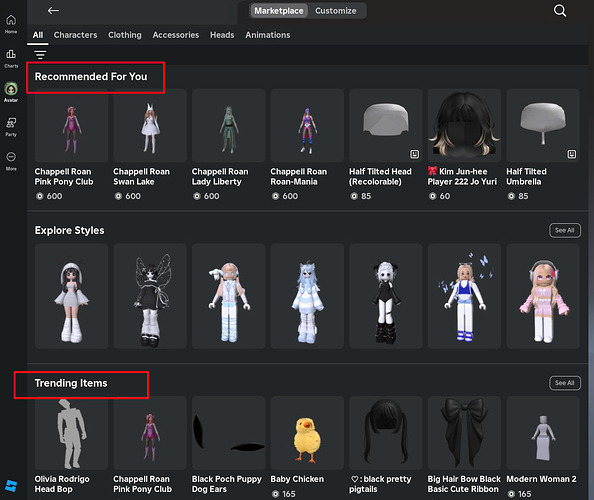
Task: Select the Characters tab
Action: pos(75,35)
